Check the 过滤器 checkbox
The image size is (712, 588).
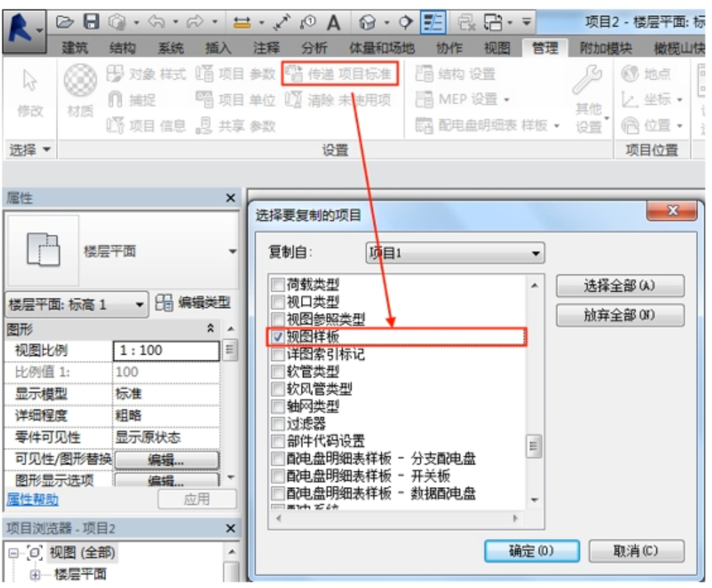[x=278, y=424]
